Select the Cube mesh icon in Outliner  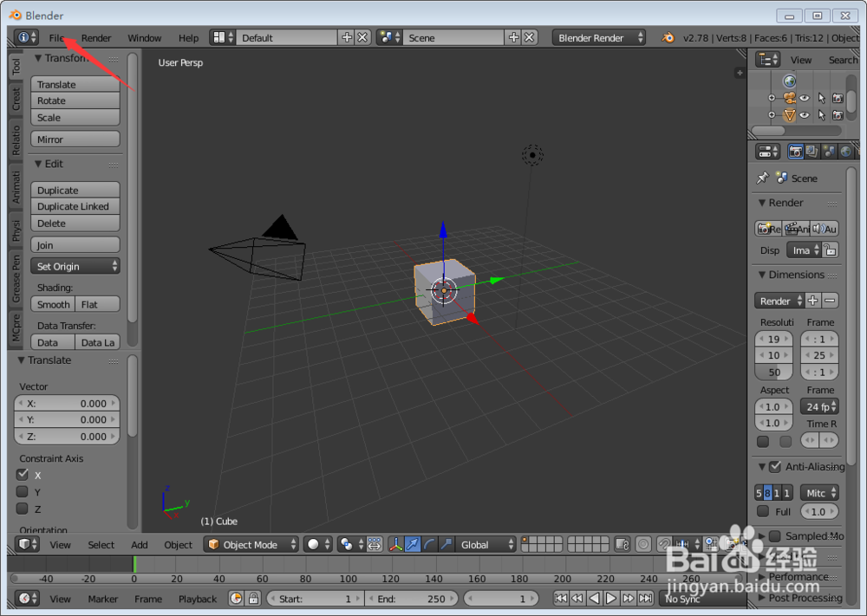coord(790,115)
